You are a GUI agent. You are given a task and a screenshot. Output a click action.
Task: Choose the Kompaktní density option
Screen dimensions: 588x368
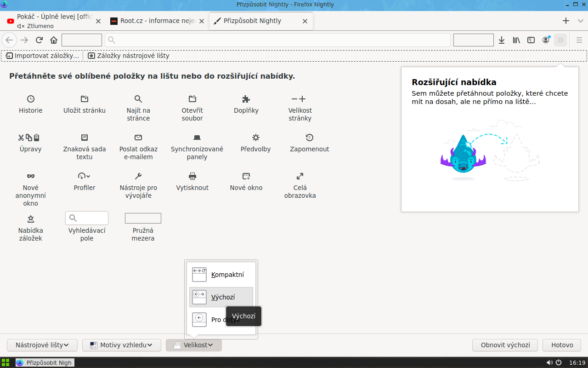coord(221,275)
